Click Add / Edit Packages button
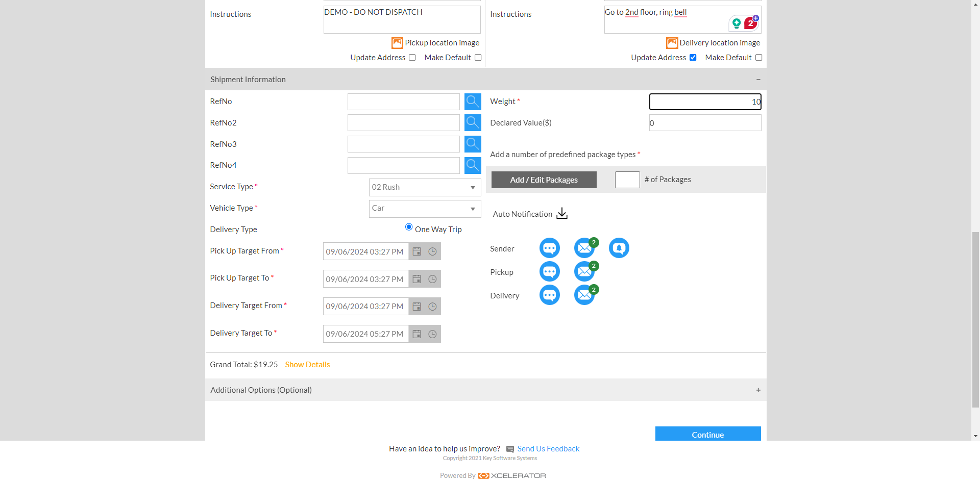980x482 pixels. click(544, 180)
